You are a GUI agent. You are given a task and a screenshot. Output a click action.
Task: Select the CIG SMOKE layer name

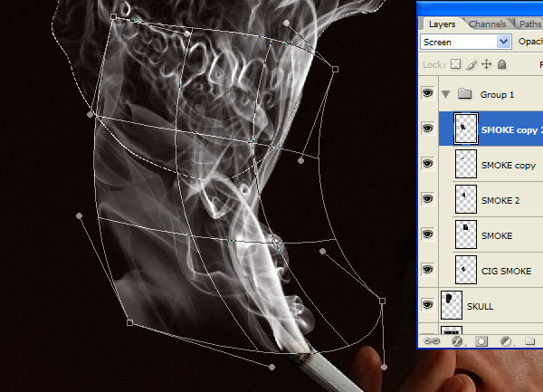(506, 272)
